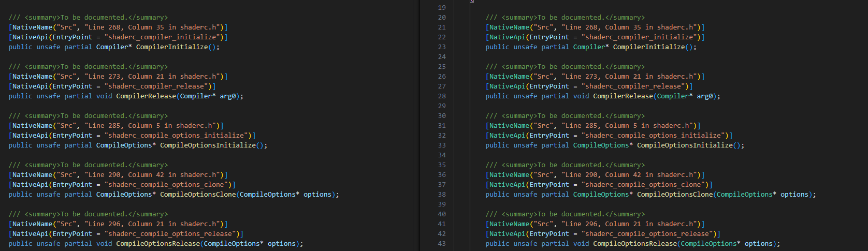Click CompileOptions* return type on line 33

pyautogui.click(x=603, y=145)
